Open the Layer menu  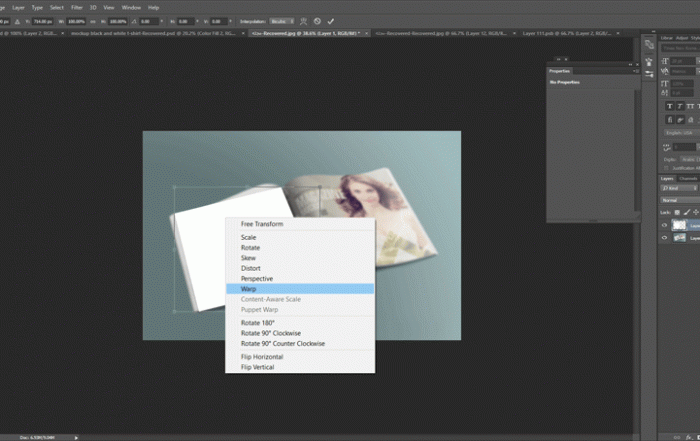pos(18,8)
